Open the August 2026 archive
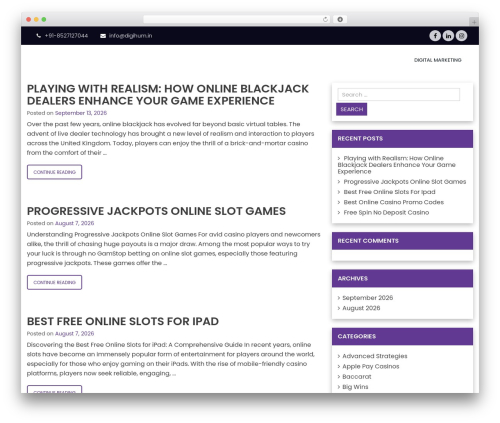This screenshot has height=423, width=500. coord(361,308)
